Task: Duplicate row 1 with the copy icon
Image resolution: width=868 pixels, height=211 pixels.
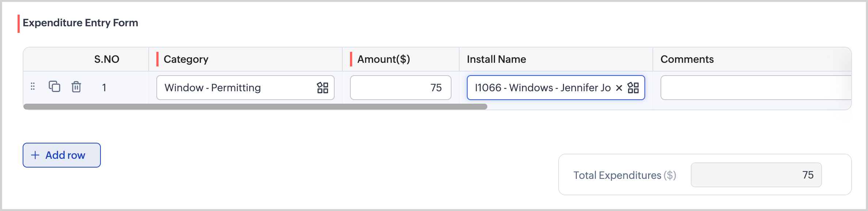Action: click(54, 87)
